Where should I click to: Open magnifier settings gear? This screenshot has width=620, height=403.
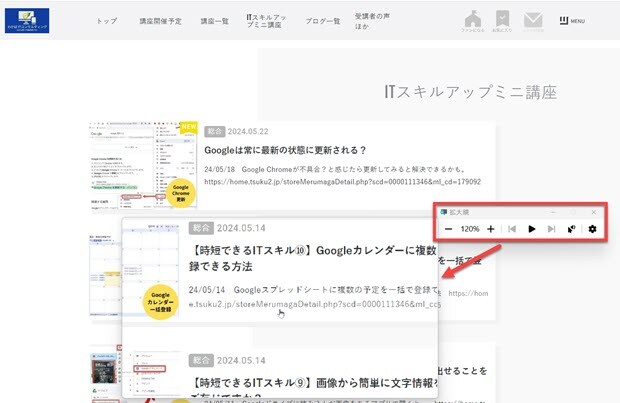pyautogui.click(x=592, y=229)
